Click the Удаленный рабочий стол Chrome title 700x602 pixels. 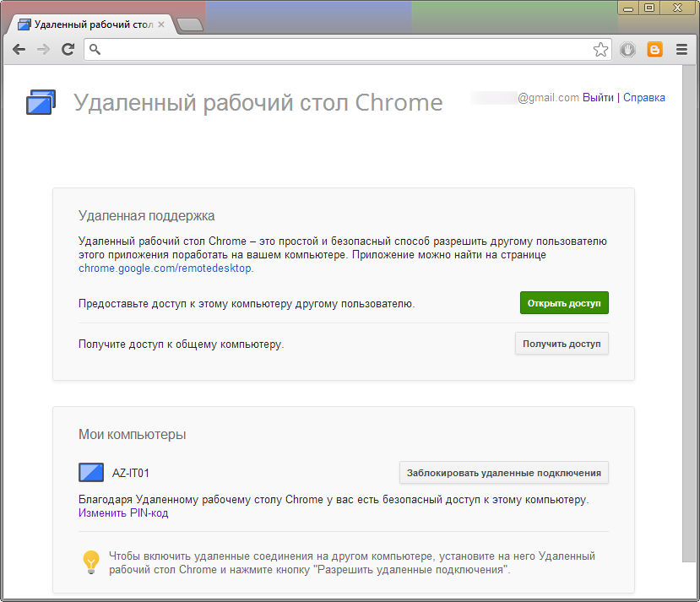point(258,103)
